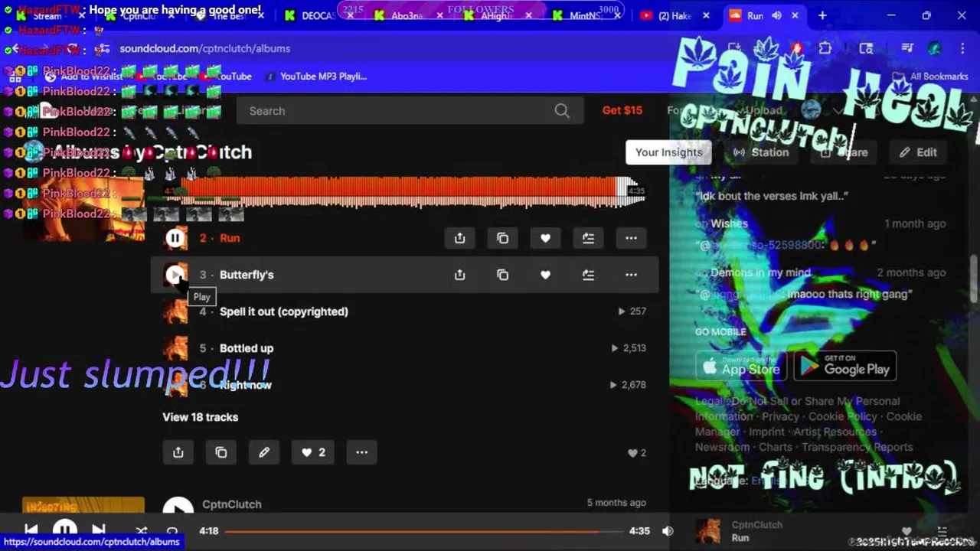Screen dimensions: 980x551
Task: Share the album with the share icon
Action: 178,452
